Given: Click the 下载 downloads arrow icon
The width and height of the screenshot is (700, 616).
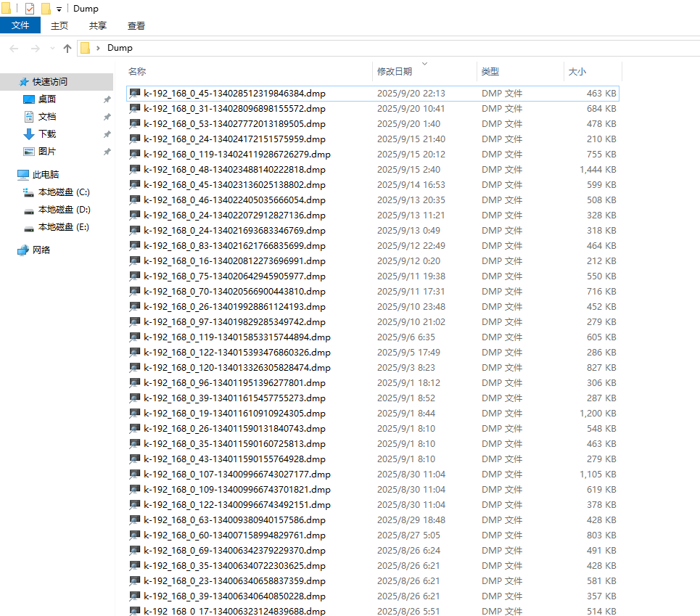Looking at the screenshot, I should click(x=29, y=134).
